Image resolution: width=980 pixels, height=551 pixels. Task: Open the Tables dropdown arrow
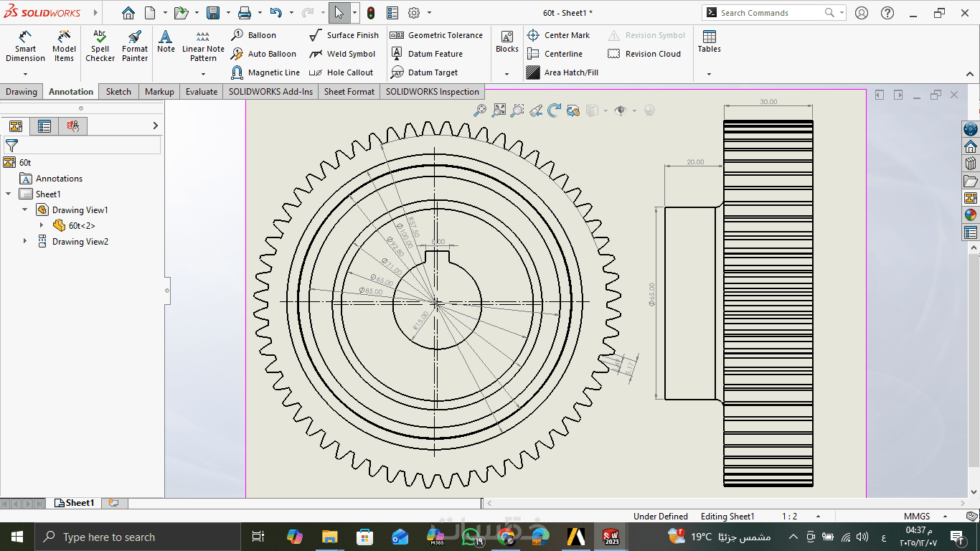click(709, 74)
